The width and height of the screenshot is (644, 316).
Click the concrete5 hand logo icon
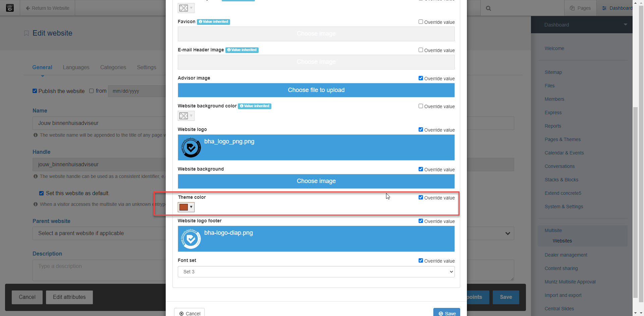click(10, 8)
